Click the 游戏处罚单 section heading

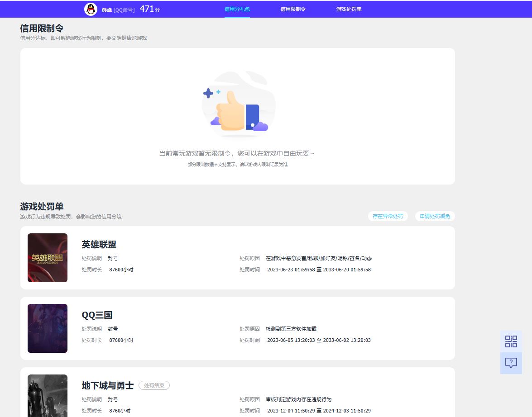[x=42, y=207]
